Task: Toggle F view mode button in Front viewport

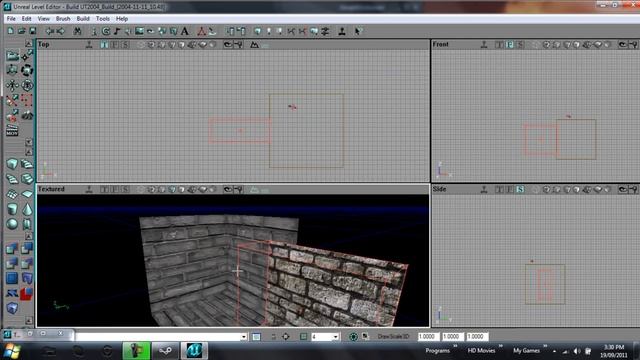Action: pos(510,44)
